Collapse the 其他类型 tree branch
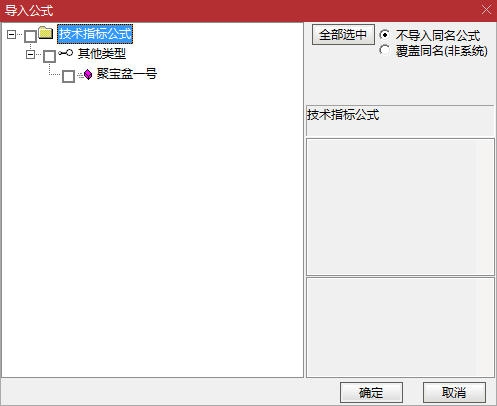Image resolution: width=497 pixels, height=406 pixels. 30,54
